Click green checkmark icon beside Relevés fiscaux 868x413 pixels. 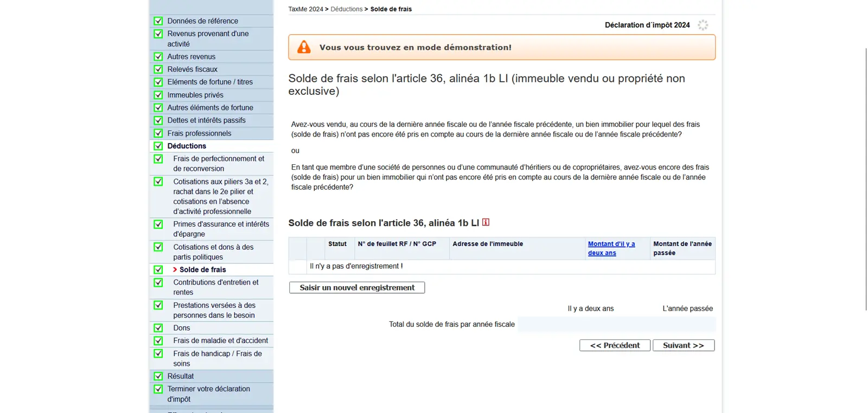coord(158,69)
